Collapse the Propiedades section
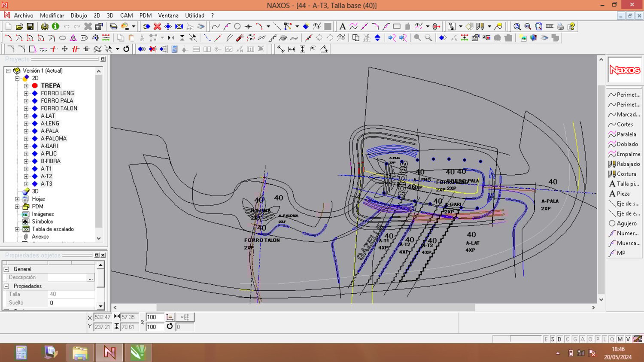This screenshot has width=644, height=362. pyautogui.click(x=6, y=286)
